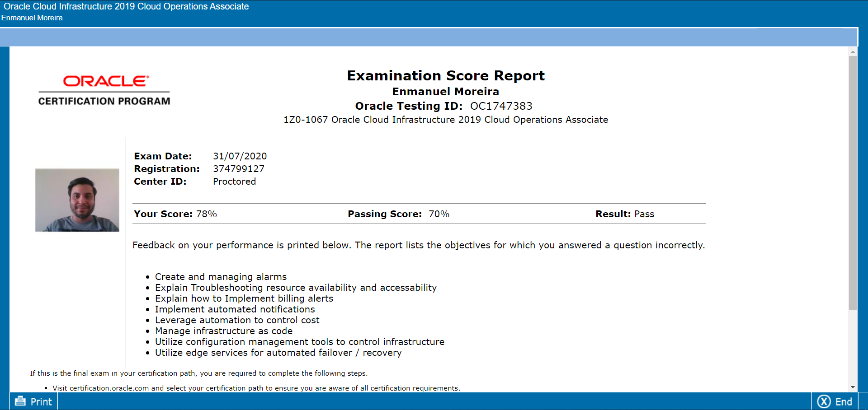Viewport: 868px width, 410px height.
Task: Click the exam date 31/07/2020
Action: click(240, 156)
